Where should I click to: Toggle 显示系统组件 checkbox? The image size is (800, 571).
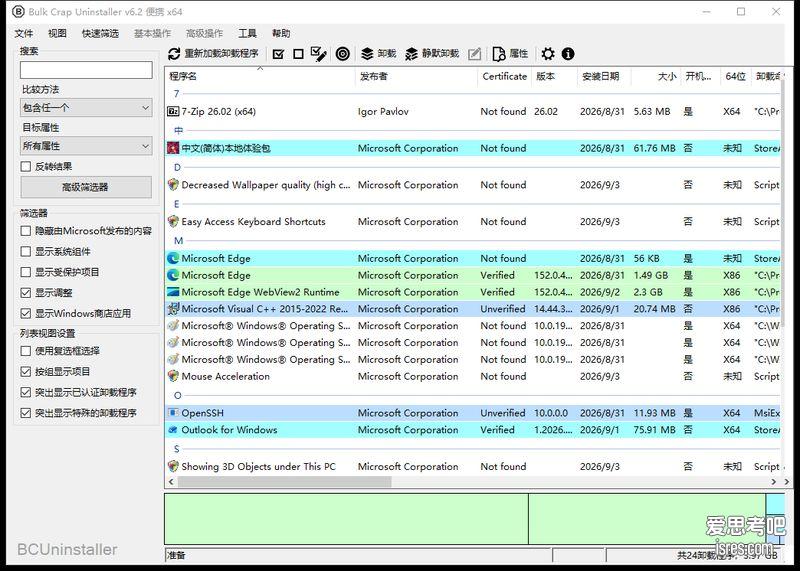[x=26, y=252]
